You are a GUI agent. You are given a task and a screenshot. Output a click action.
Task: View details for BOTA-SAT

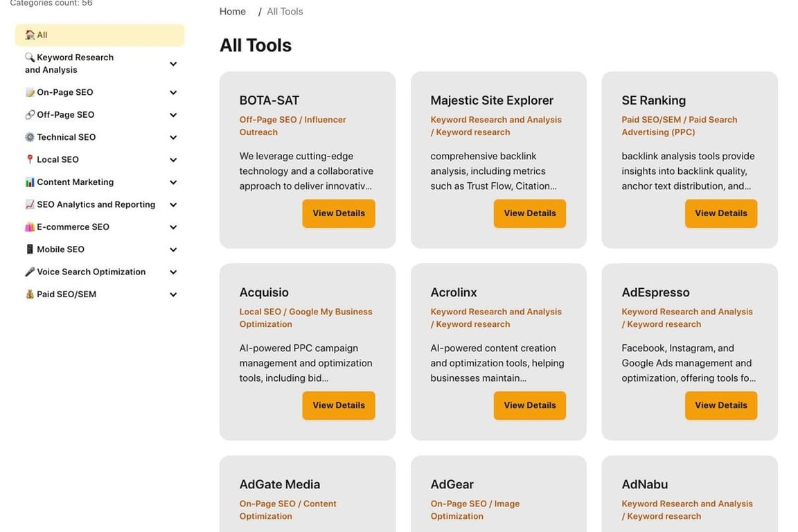(x=339, y=213)
